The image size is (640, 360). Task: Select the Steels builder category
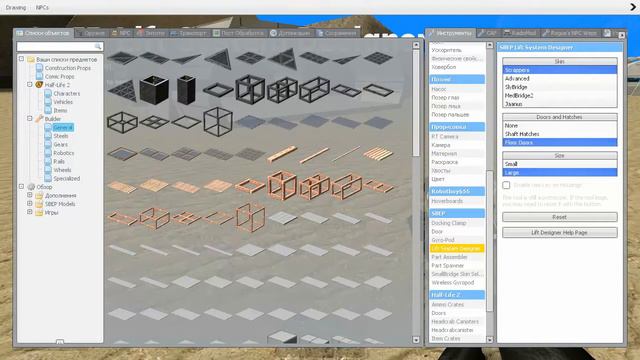[60, 136]
